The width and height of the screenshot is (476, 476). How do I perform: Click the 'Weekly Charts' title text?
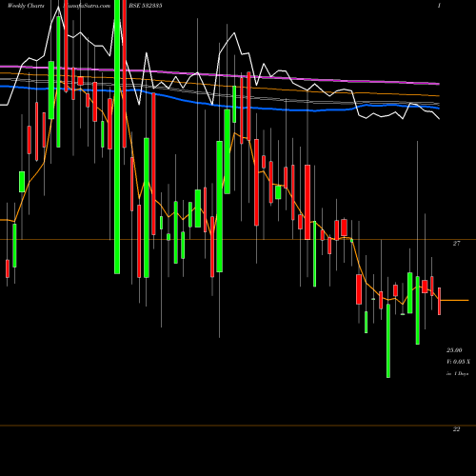[x=26, y=6]
